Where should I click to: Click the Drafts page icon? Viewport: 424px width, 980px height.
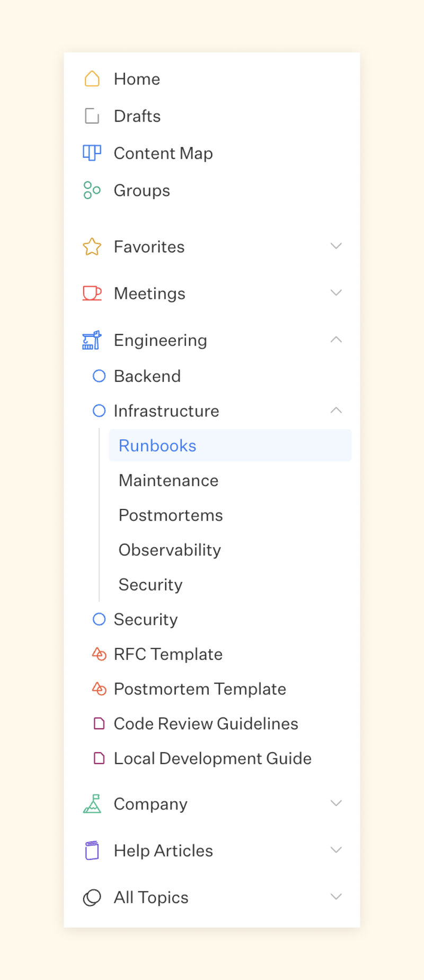click(92, 116)
